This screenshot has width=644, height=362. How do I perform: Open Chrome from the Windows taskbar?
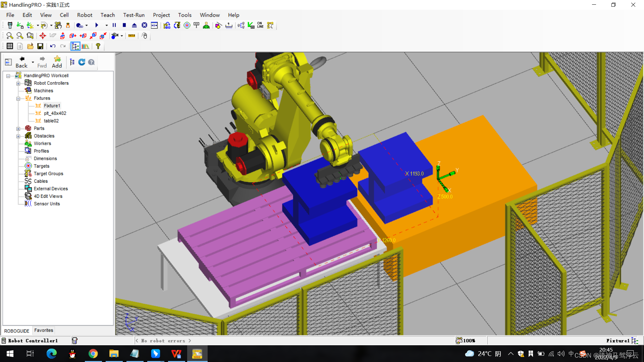point(93,354)
